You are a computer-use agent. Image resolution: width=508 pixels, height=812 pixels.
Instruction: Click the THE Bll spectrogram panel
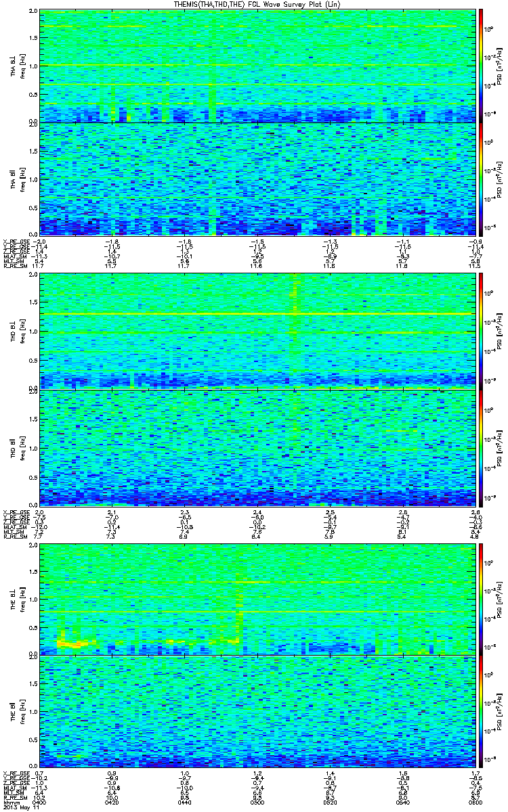point(257,711)
